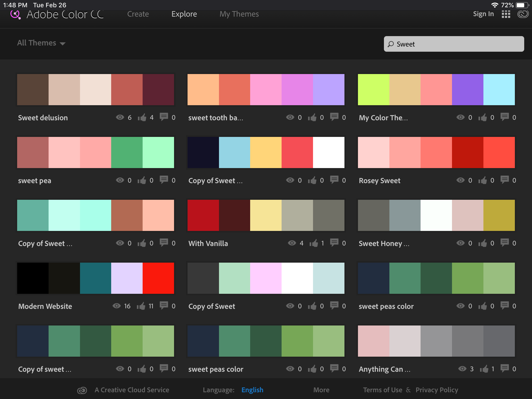Like the Sweet delusion theme
The height and width of the screenshot is (399, 532).
(142, 117)
